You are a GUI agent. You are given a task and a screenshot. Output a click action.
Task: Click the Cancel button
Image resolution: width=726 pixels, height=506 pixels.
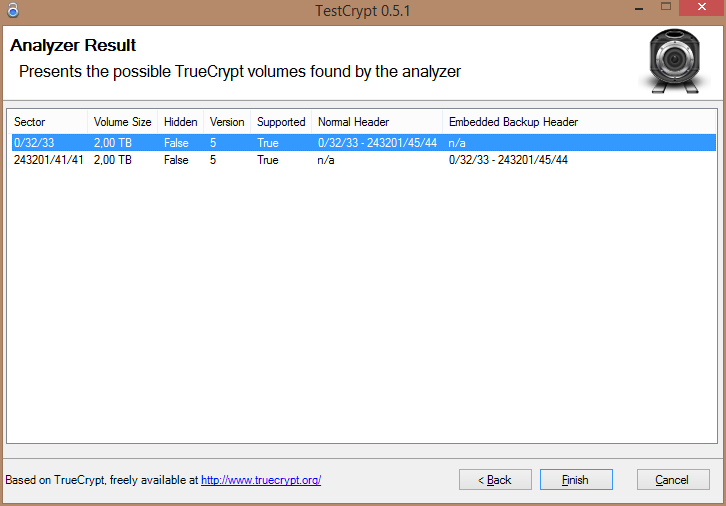673,480
